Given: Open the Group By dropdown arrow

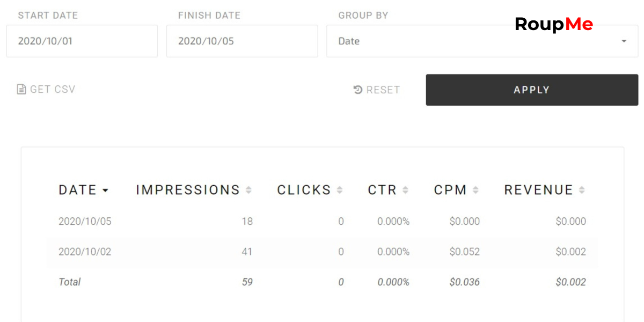Looking at the screenshot, I should coord(624,41).
